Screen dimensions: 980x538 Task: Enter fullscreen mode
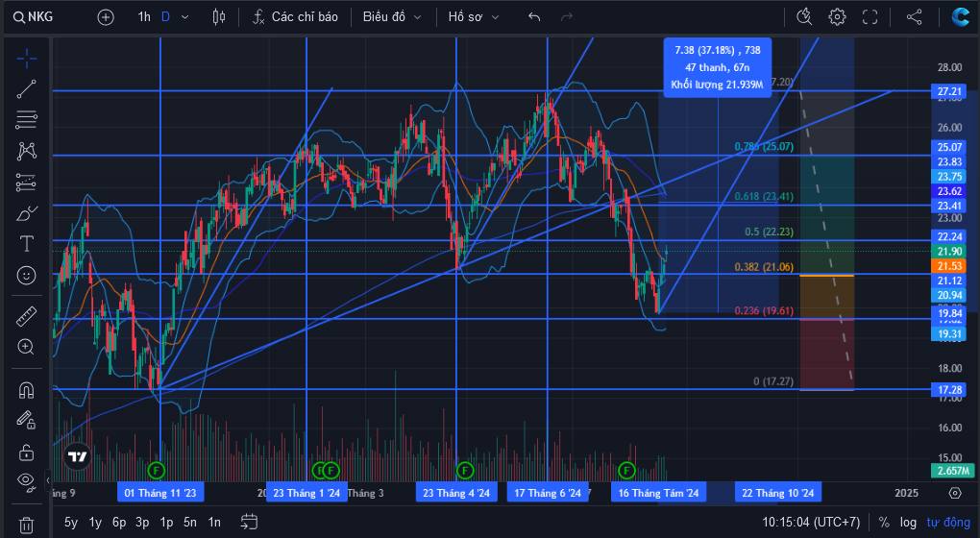pos(870,17)
